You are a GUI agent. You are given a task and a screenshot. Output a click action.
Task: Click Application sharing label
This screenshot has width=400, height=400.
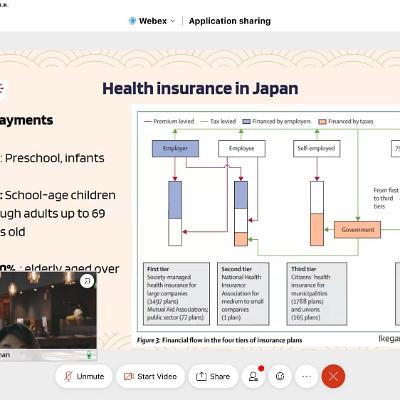[230, 21]
